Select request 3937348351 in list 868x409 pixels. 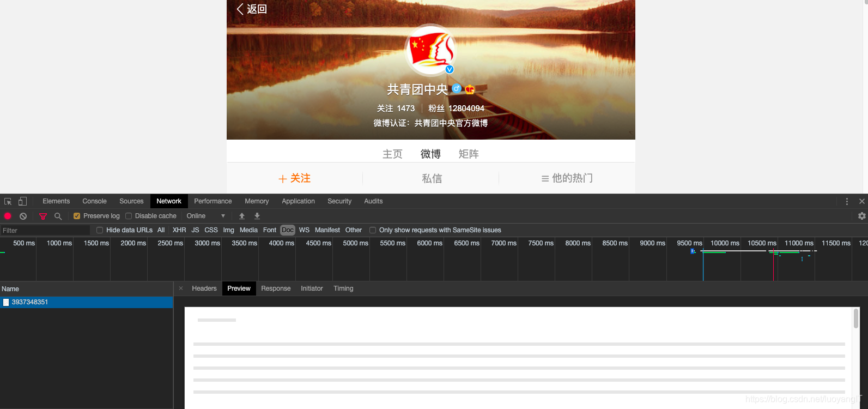click(87, 302)
